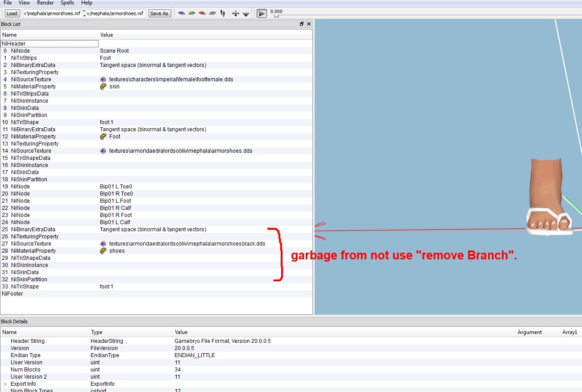582x392 pixels.
Task: Click the gray eye view icon
Action: click(212, 13)
